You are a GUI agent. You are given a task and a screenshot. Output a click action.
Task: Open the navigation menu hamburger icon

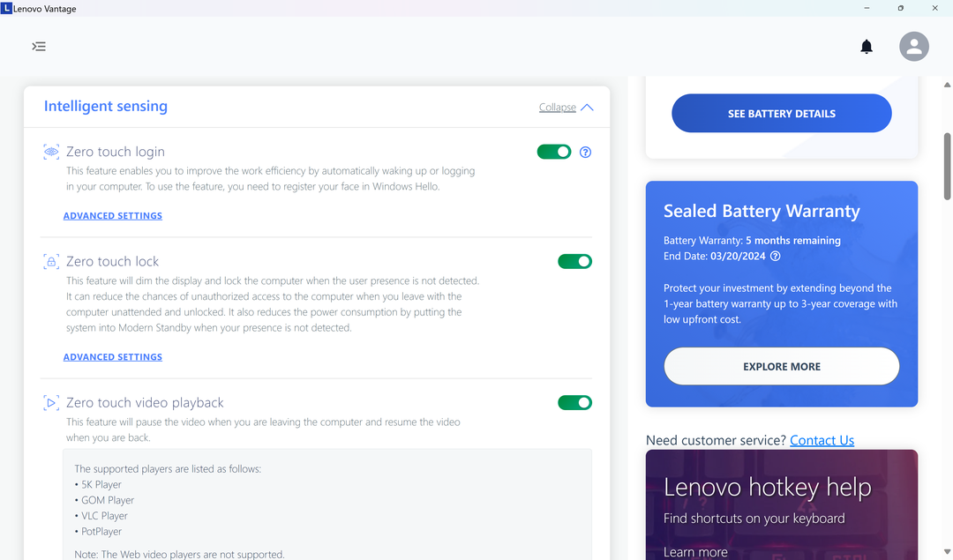click(x=39, y=47)
